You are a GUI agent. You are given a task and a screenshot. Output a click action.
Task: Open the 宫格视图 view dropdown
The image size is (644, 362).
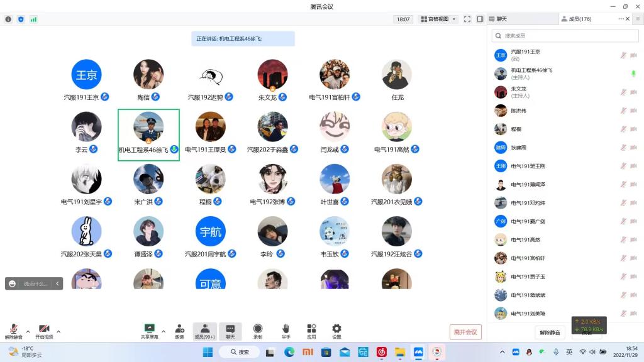[437, 19]
